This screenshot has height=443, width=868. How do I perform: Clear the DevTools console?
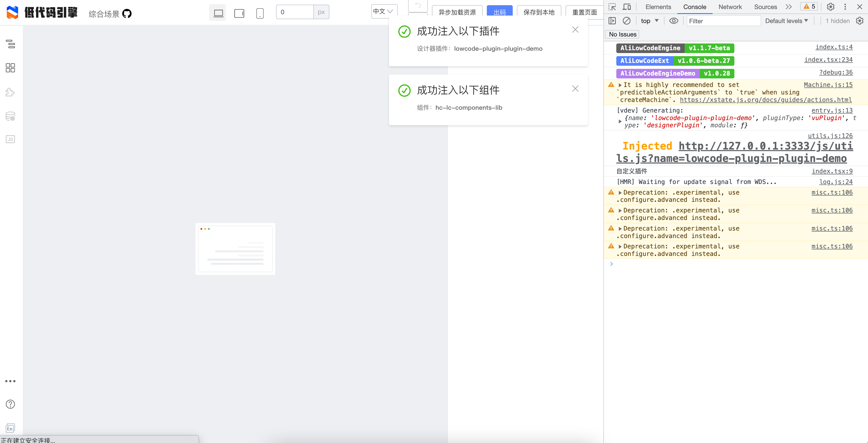point(626,20)
